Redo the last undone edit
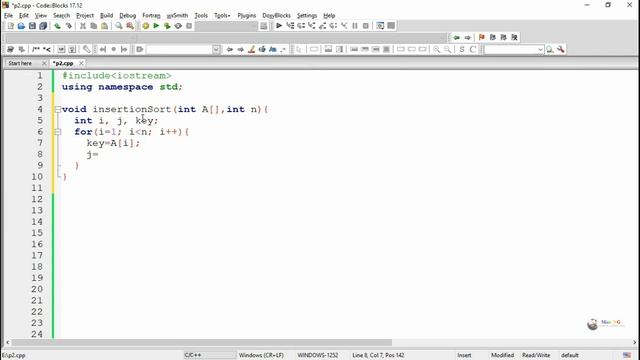The width and height of the screenshot is (640, 360). 69,26
